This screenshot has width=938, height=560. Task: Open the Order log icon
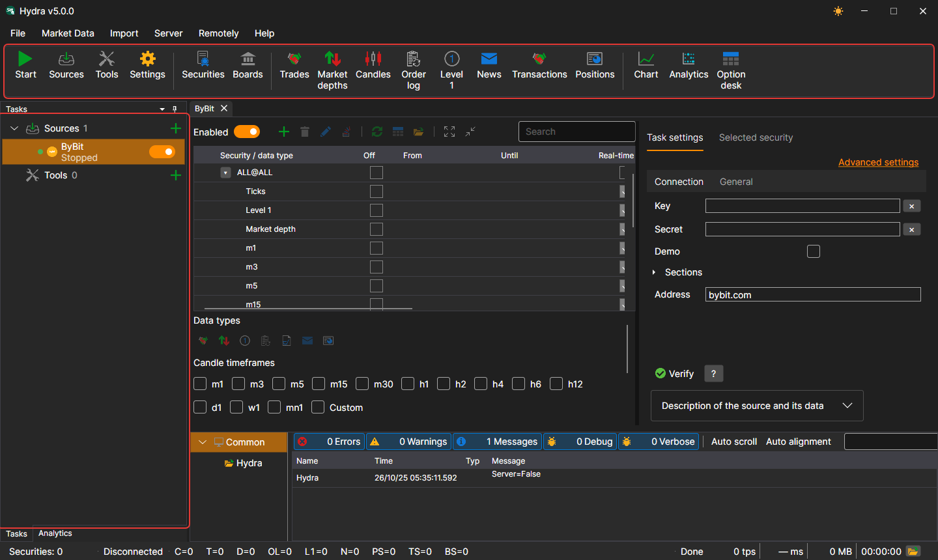pos(413,59)
